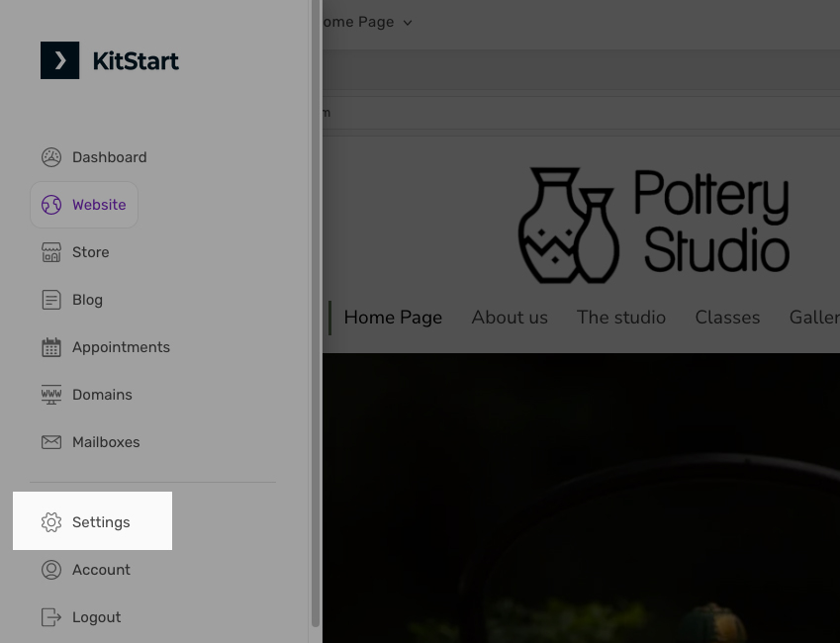
Task: Click the Mailboxes envelope icon
Action: click(x=51, y=442)
